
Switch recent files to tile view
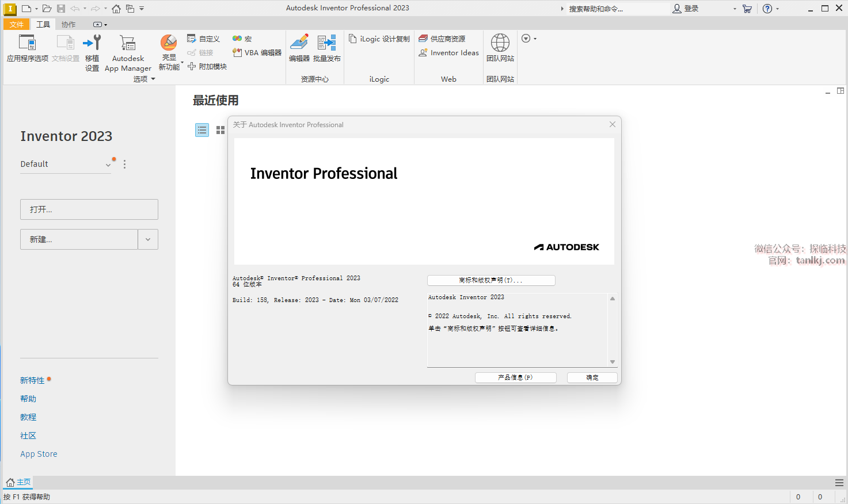220,130
